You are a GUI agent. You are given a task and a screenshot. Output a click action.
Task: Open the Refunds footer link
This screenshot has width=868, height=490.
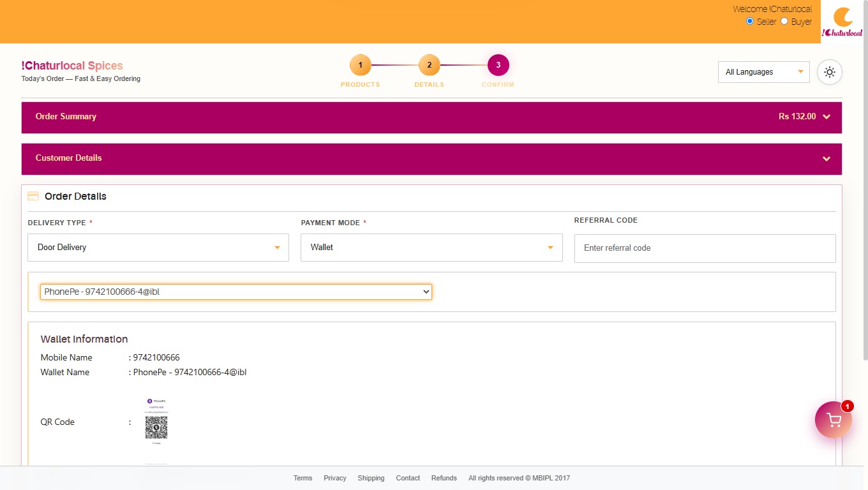444,478
